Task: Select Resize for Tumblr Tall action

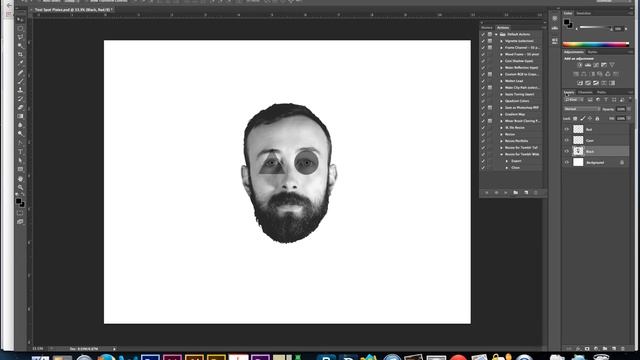Action: click(521, 147)
